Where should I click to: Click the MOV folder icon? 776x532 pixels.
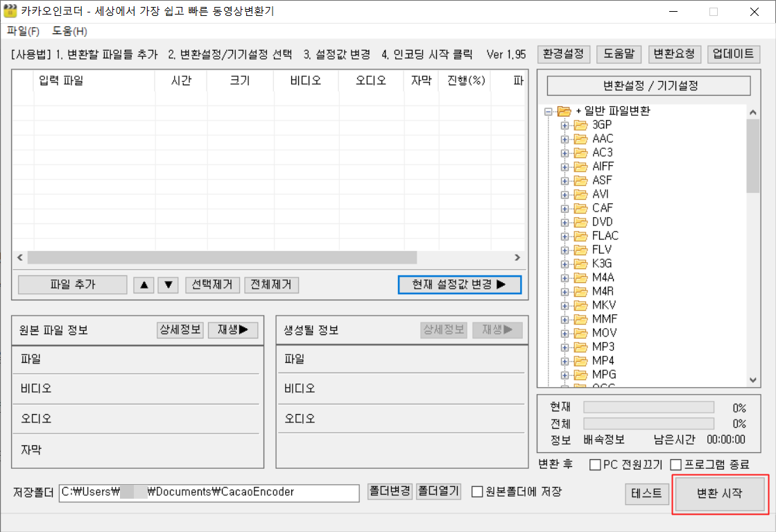click(x=580, y=332)
